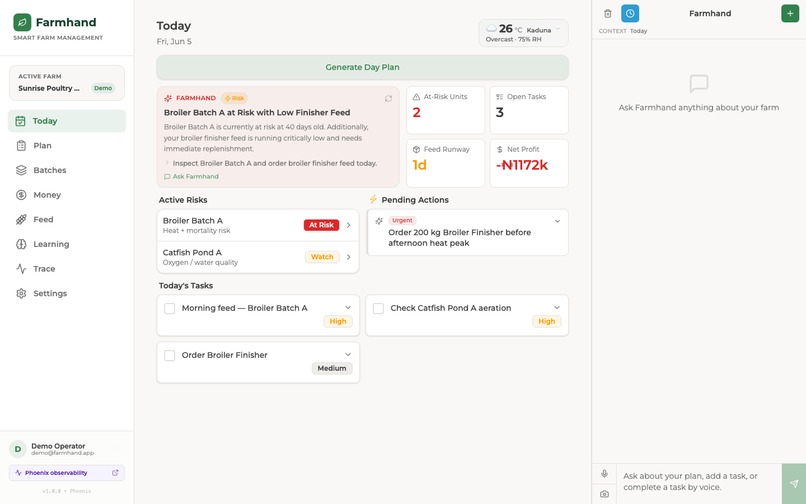Click the red Farmhand sparkle icon in alert

(x=168, y=98)
